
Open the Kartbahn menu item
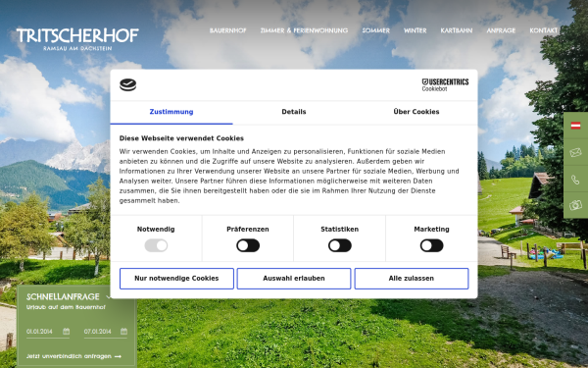pos(457,30)
